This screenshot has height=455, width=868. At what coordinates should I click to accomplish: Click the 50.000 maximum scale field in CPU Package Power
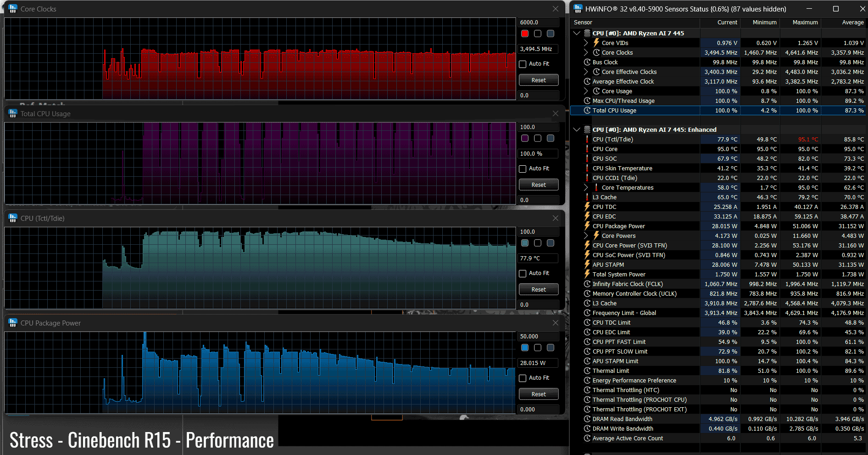(539, 336)
